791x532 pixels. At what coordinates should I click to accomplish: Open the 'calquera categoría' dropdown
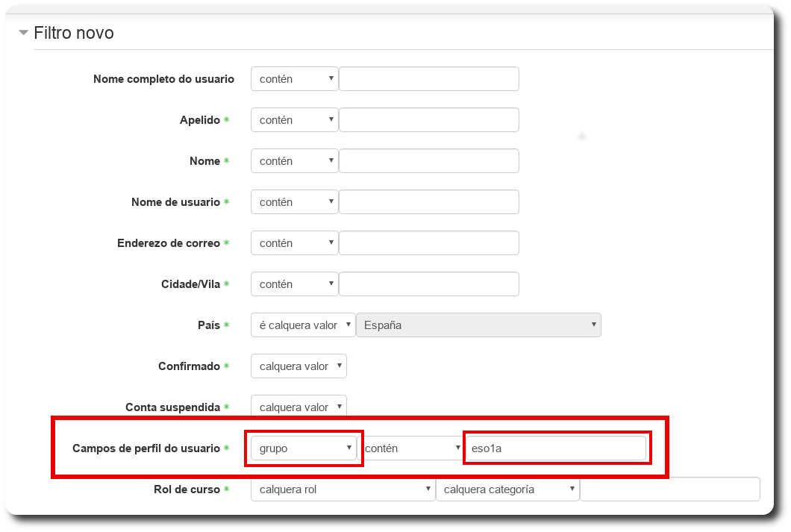[507, 489]
